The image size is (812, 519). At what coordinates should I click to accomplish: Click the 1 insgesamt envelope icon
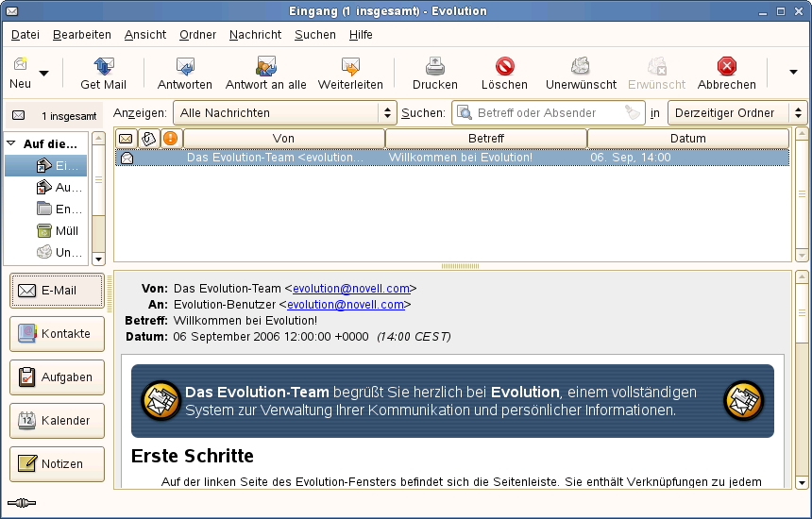click(x=18, y=115)
